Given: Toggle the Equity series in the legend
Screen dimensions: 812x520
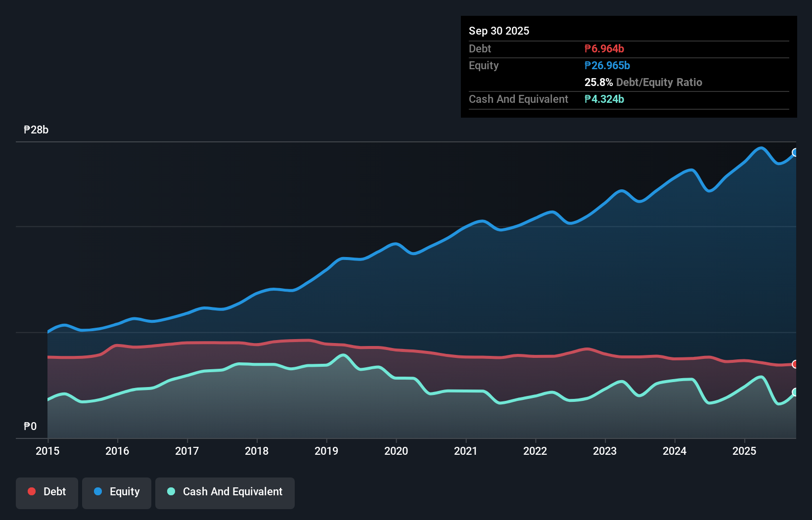Looking at the screenshot, I should click(x=117, y=492).
